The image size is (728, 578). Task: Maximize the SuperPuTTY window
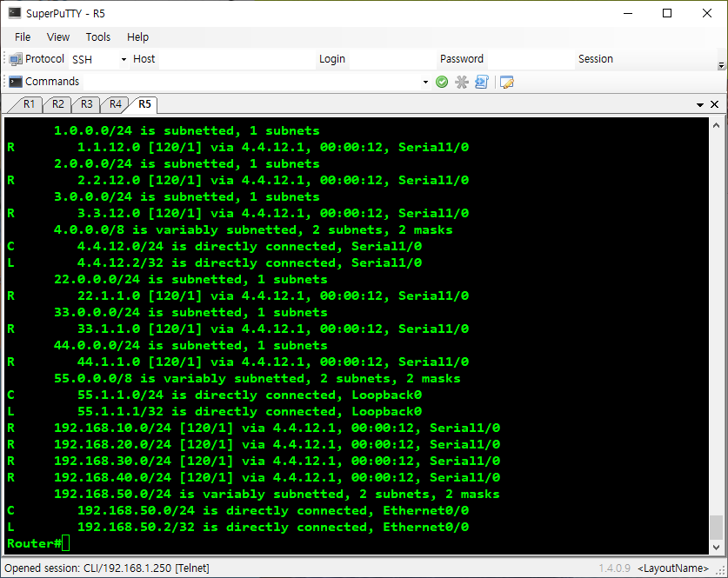[x=667, y=13]
